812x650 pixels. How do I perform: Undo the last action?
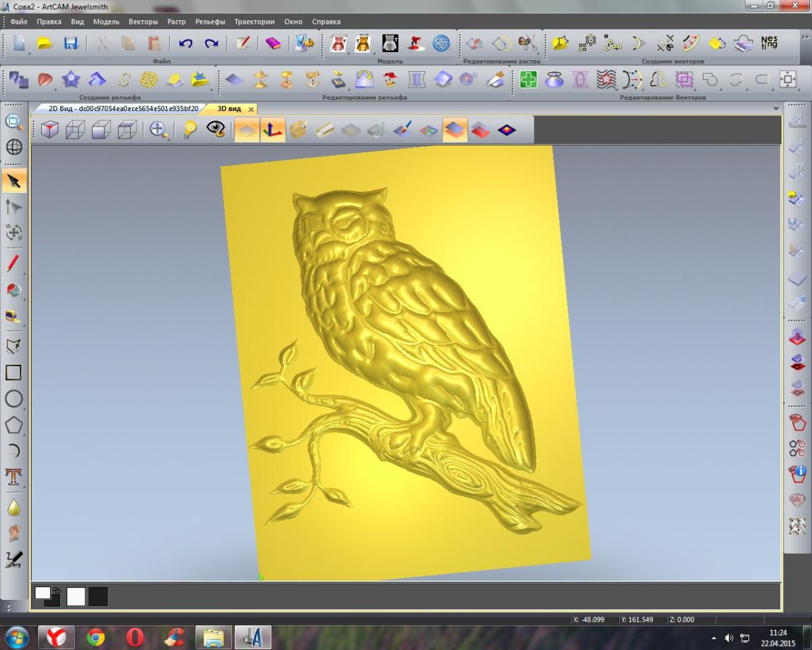[x=185, y=43]
